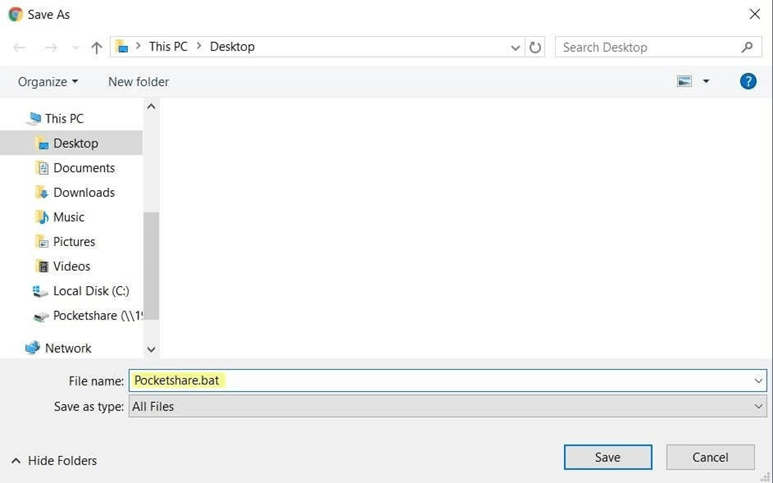Expand the File name suggestions dropdown
Screen dimensions: 773x483
(758, 381)
